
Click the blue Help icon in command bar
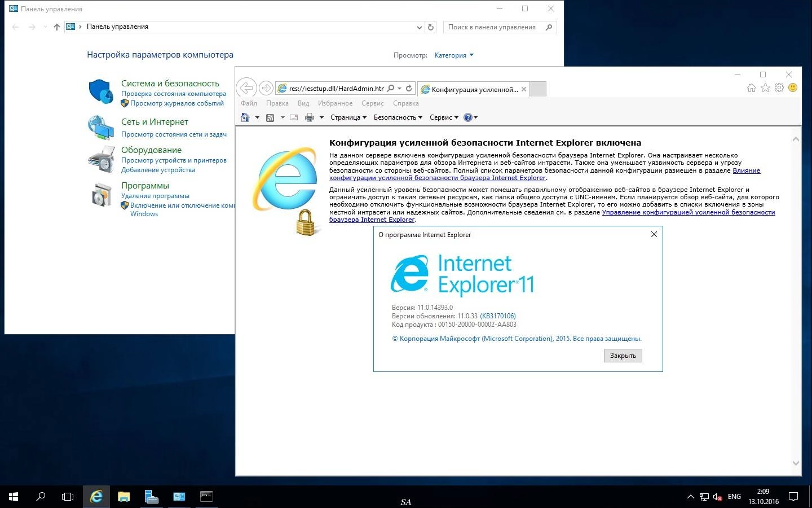(467, 117)
